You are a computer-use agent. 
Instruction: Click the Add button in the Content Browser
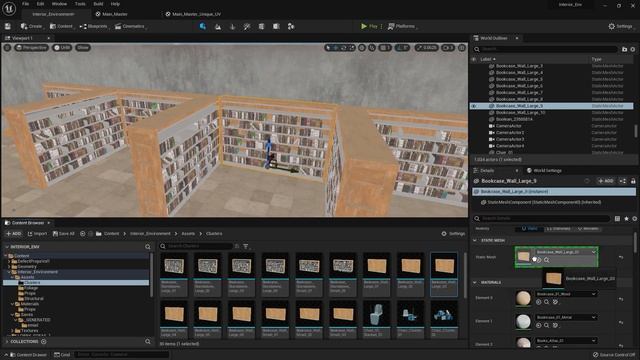tap(13, 234)
